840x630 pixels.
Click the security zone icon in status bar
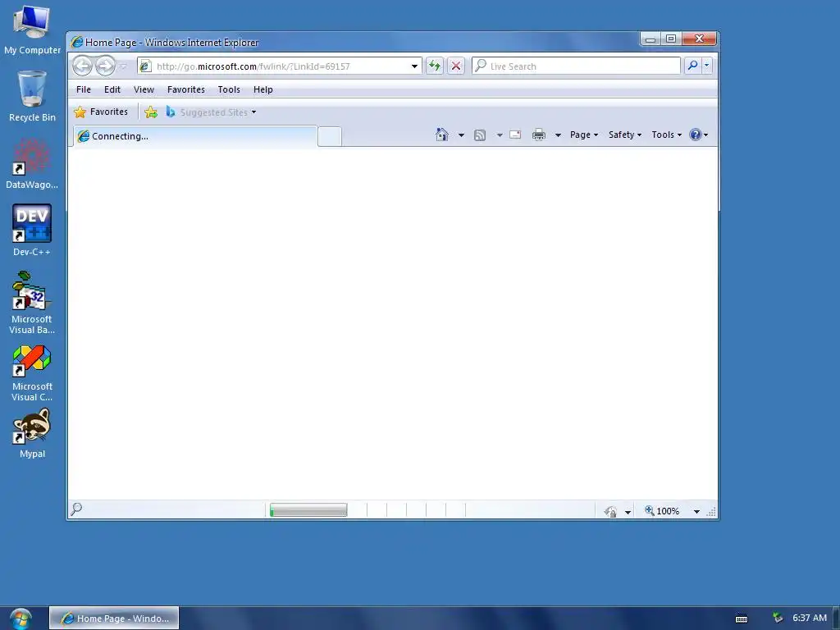[610, 511]
